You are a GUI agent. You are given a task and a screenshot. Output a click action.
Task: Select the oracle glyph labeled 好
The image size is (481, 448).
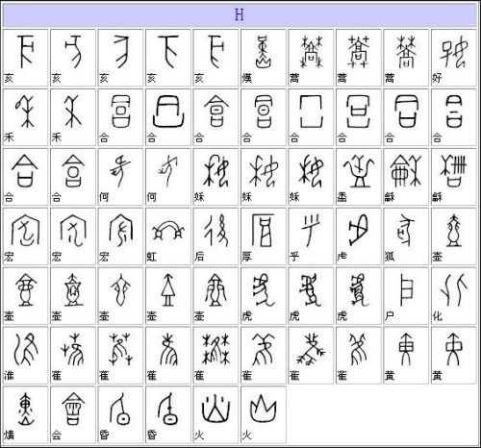(453, 52)
